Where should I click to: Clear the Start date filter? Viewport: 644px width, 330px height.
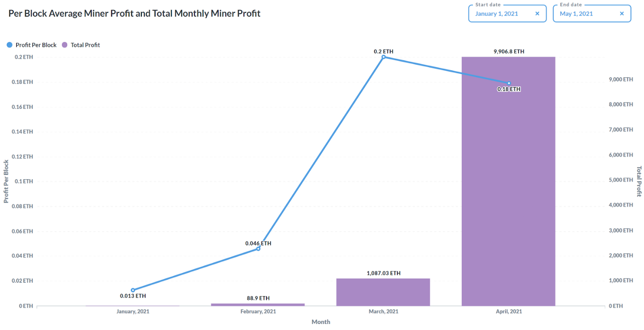(x=537, y=14)
